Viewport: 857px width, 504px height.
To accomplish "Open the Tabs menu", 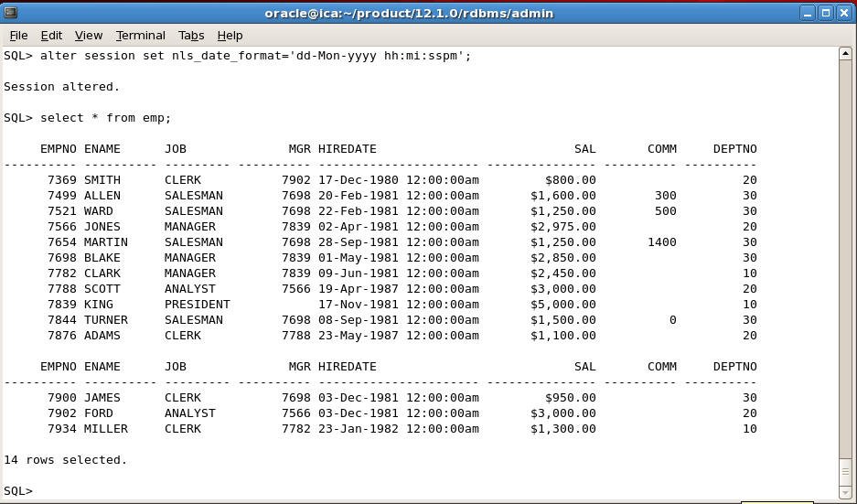I will 191,36.
